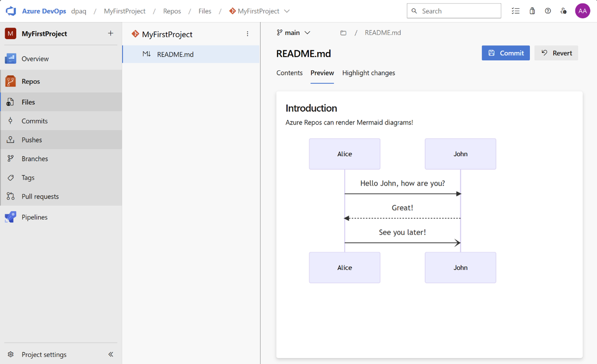This screenshot has height=364, width=597.
Task: Collapse the sidebar with the chevron control
Action: (111, 354)
